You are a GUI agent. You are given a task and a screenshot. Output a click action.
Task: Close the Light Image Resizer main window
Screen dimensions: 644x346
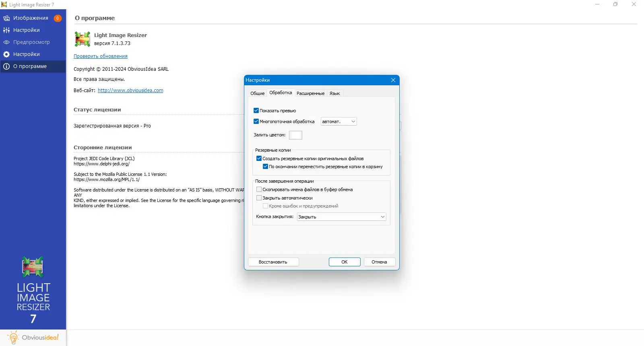tap(634, 4)
